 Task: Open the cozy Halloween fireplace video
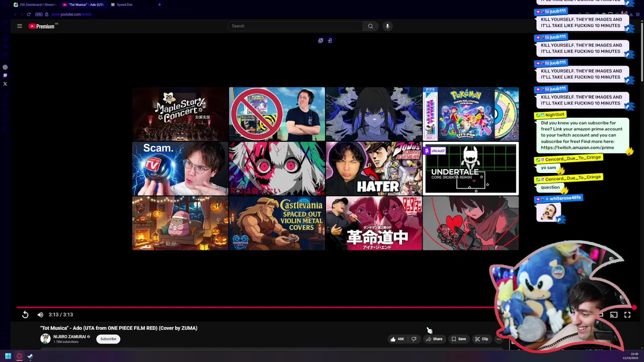pyautogui.click(x=180, y=223)
